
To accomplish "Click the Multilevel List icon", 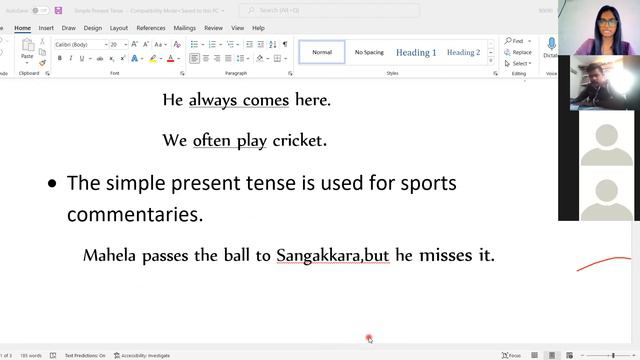I will click(x=230, y=44).
